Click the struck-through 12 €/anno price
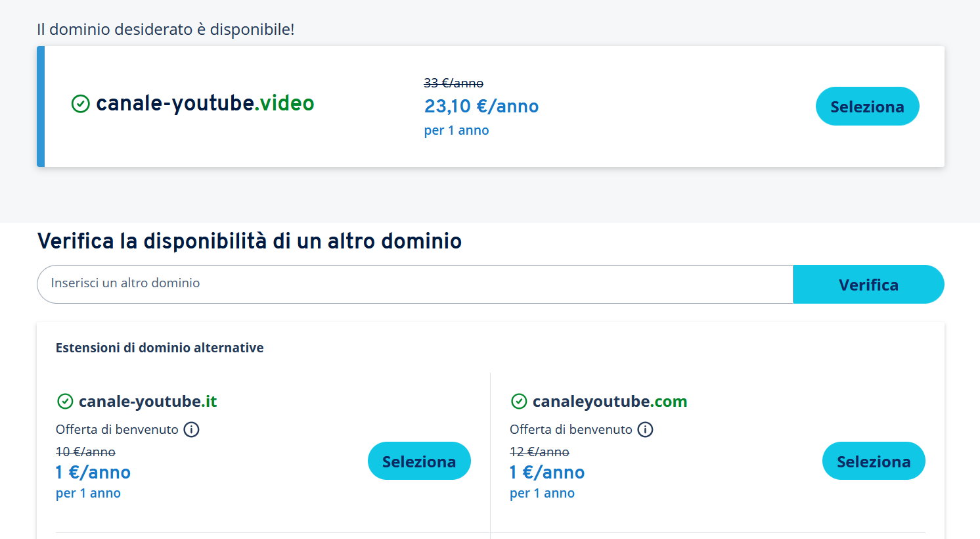Image resolution: width=980 pixels, height=539 pixels. tap(539, 452)
